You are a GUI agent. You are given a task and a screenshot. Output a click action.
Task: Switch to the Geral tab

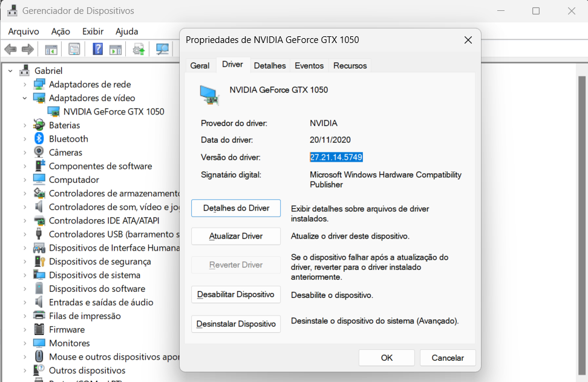click(x=200, y=65)
